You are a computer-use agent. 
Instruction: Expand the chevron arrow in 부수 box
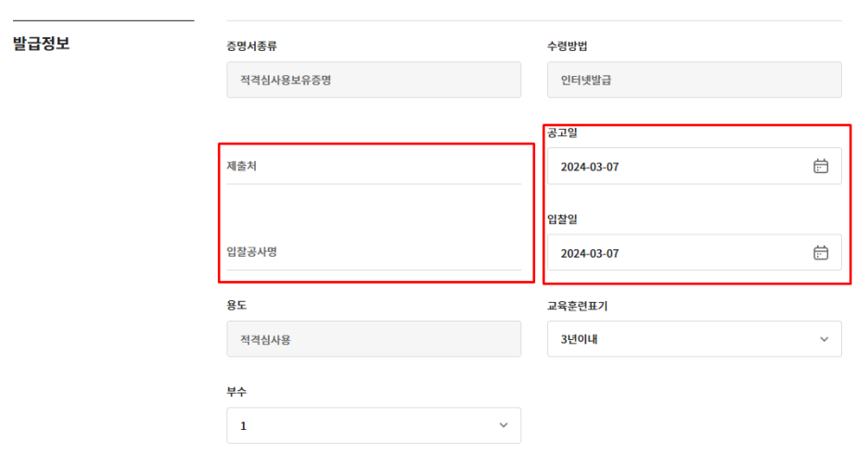pyautogui.click(x=504, y=425)
